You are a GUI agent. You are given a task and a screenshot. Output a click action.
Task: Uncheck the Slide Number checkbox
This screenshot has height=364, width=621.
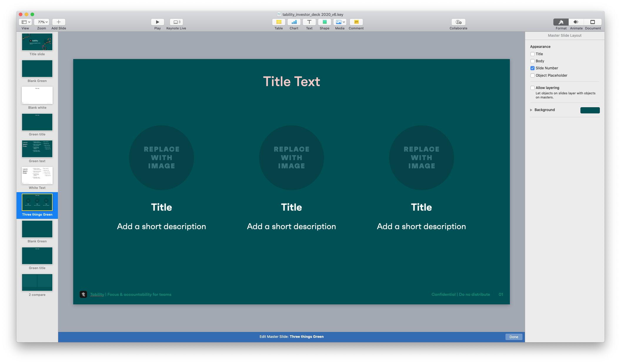[532, 68]
